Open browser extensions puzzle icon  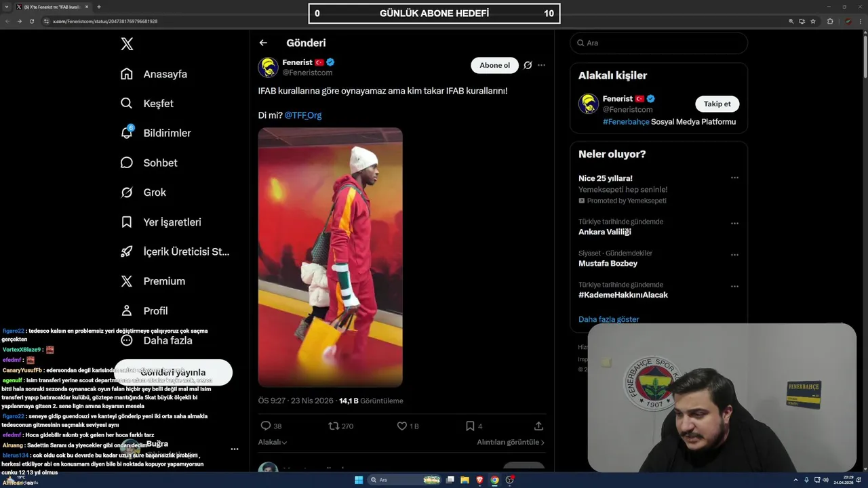(x=830, y=21)
